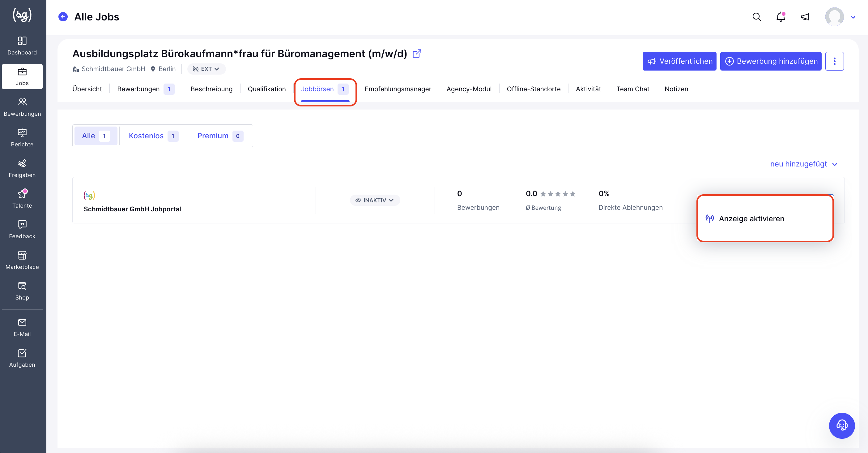Click the five-star rating display

558,194
